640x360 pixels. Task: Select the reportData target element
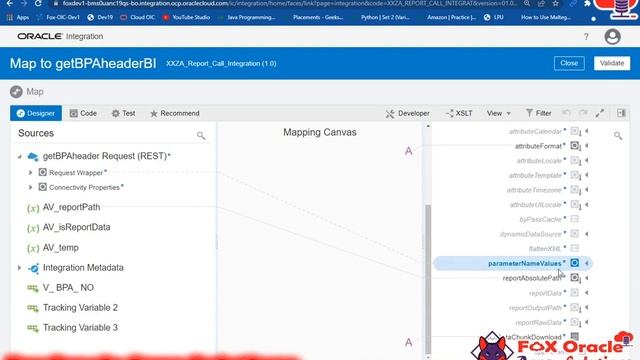coord(545,293)
